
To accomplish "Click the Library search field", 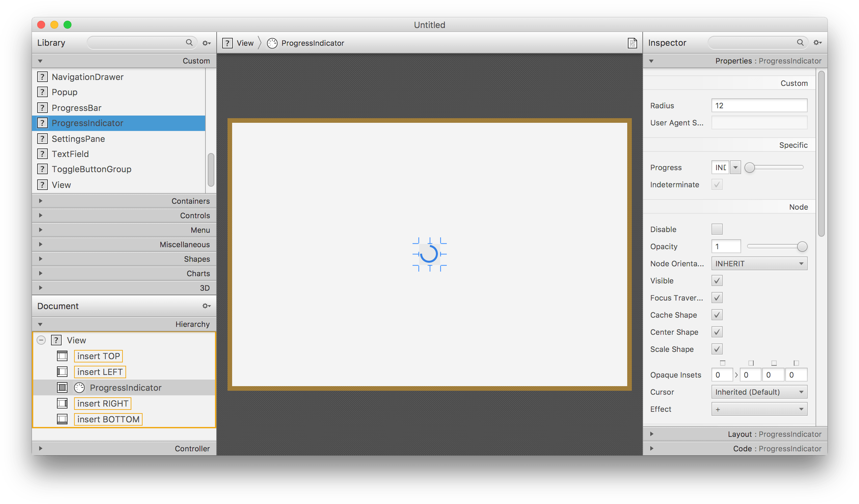I will 142,42.
